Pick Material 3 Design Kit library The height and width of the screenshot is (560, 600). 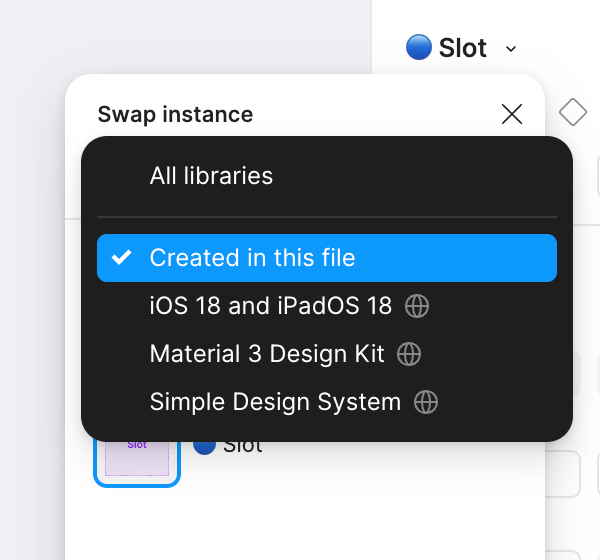[327, 354]
